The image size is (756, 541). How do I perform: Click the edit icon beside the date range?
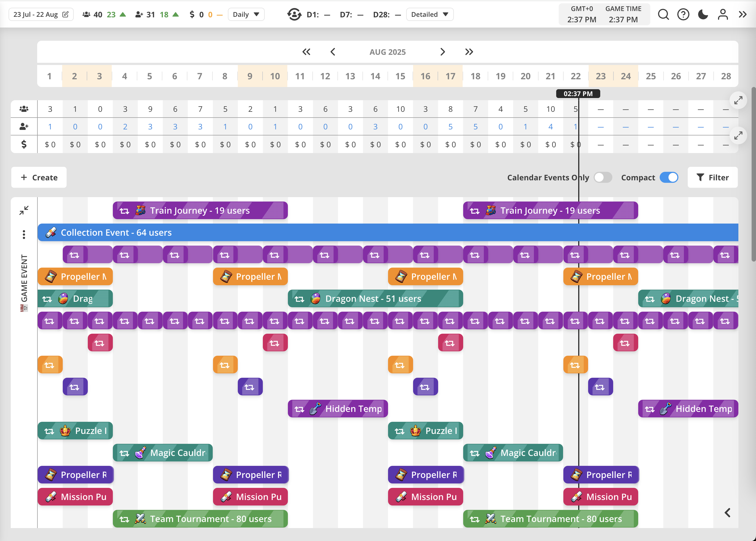pyautogui.click(x=65, y=14)
